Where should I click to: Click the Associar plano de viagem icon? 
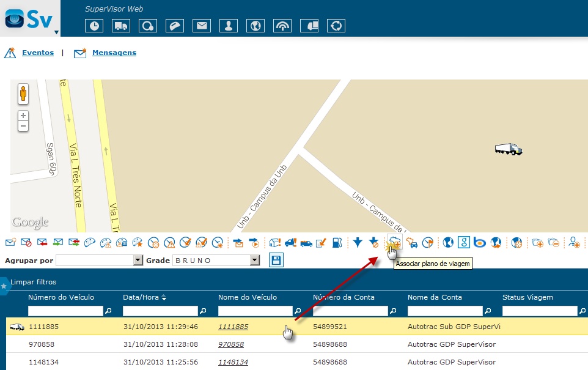click(394, 243)
